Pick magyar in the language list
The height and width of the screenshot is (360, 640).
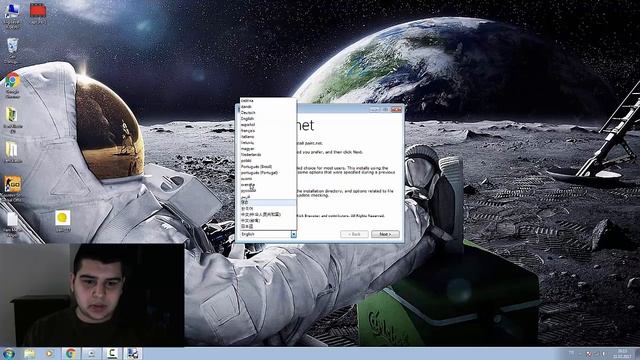[x=267, y=149]
